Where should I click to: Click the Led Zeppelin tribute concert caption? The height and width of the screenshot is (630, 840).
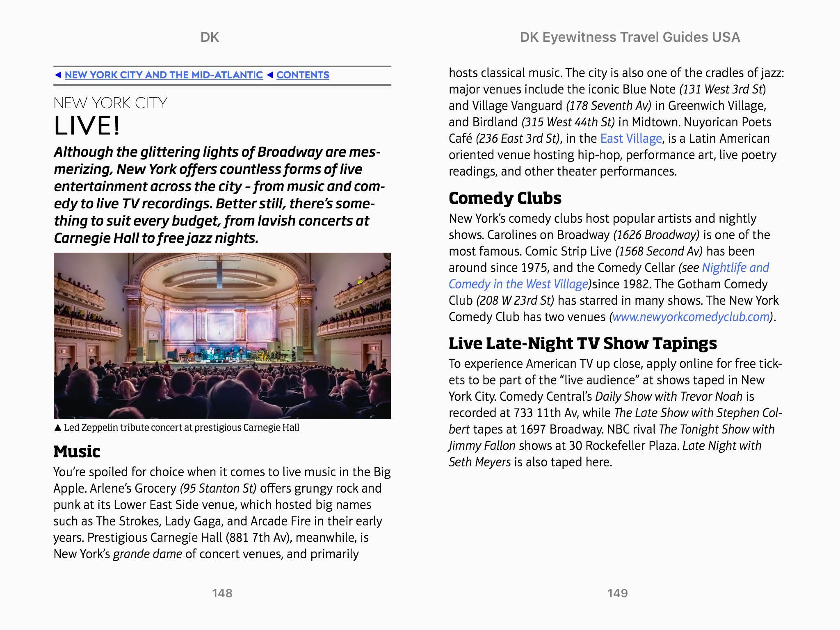[181, 428]
